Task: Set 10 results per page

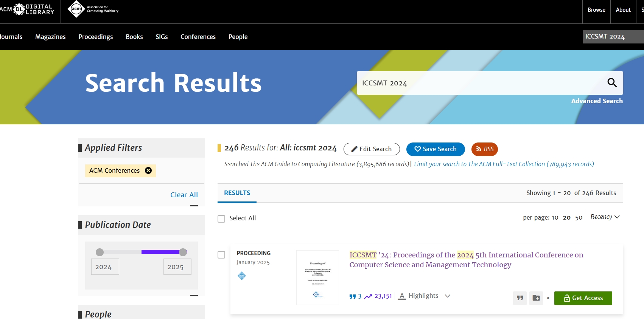Action: click(555, 218)
